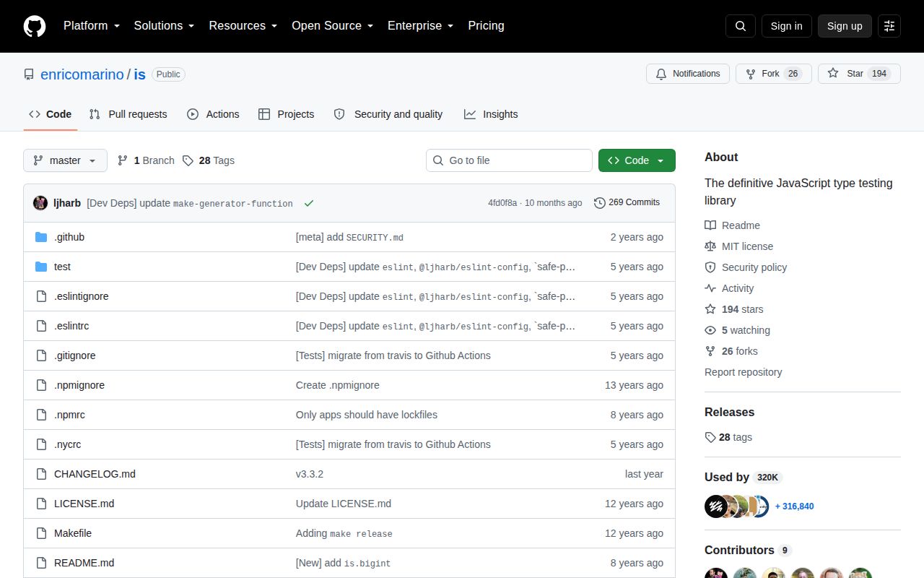The width and height of the screenshot is (924, 578).
Task: Click the Go to file field
Action: click(x=509, y=160)
